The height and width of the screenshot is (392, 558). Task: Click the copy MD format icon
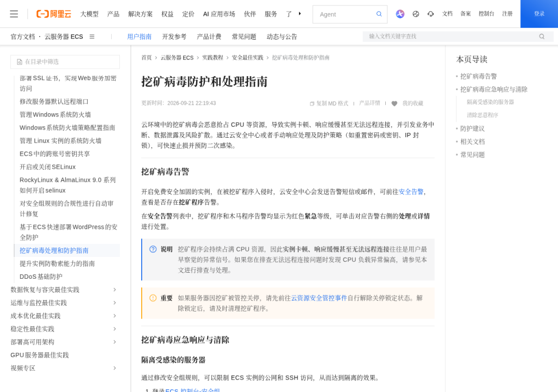tap(312, 103)
